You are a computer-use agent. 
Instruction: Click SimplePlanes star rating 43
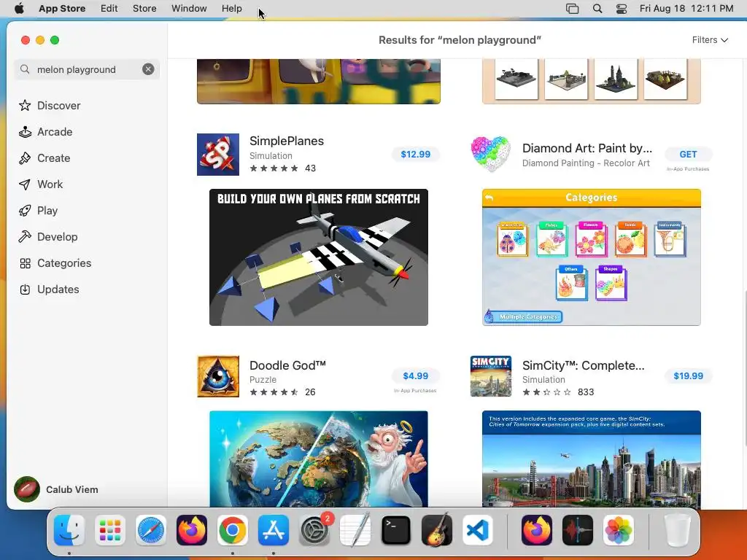click(x=282, y=168)
